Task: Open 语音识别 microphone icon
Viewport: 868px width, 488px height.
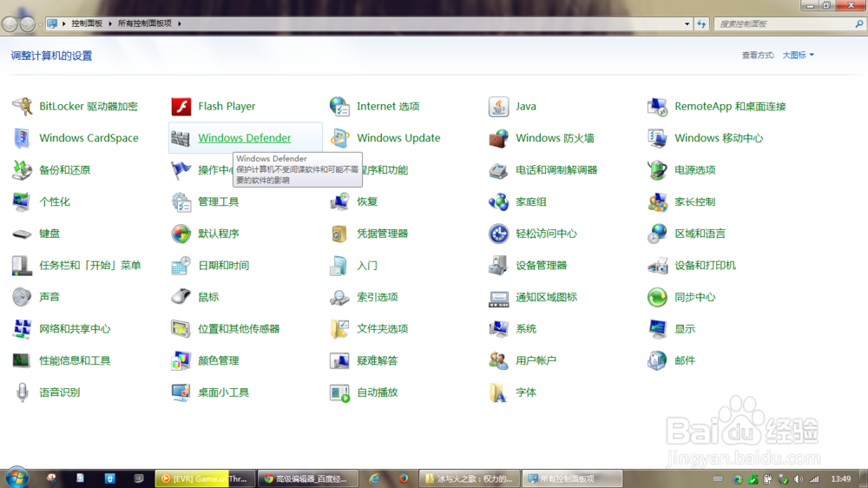Action: (23, 392)
